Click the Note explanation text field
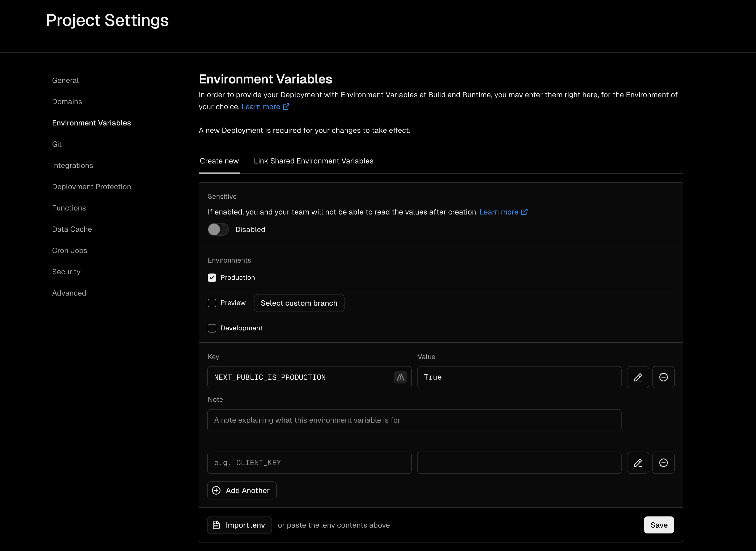 414,420
